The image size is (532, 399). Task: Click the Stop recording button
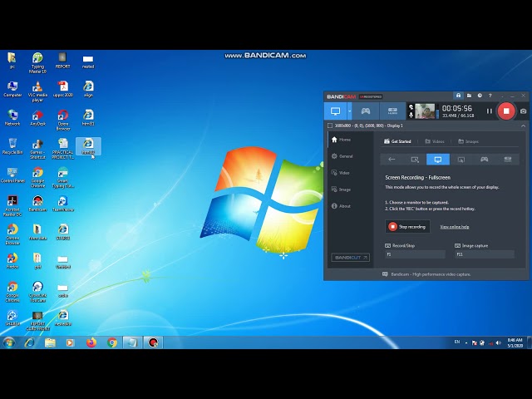(x=407, y=226)
